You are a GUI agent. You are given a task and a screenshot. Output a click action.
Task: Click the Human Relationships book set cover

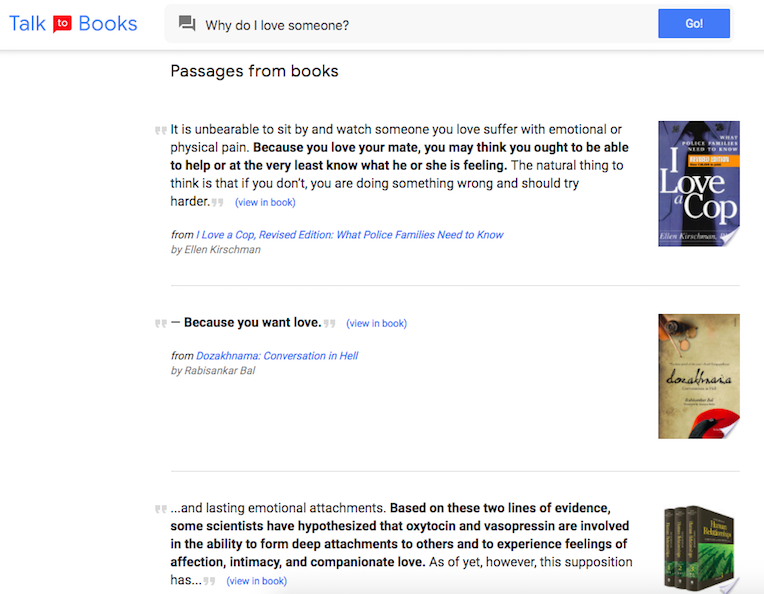pyautogui.click(x=700, y=550)
